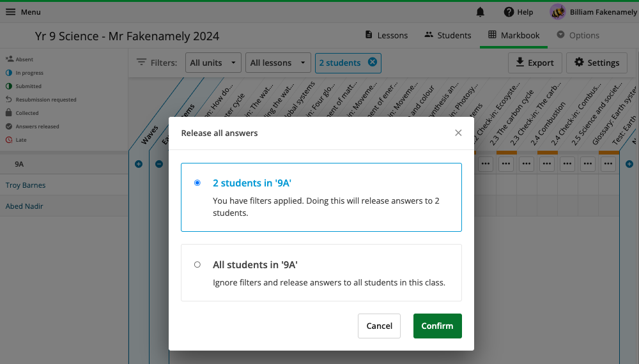Open the All units dropdown
The height and width of the screenshot is (364, 639).
(x=213, y=63)
